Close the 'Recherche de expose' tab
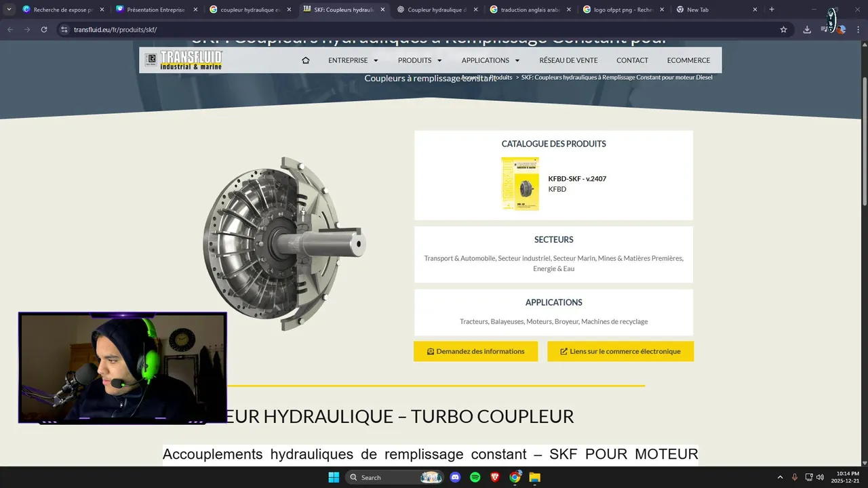 [102, 9]
